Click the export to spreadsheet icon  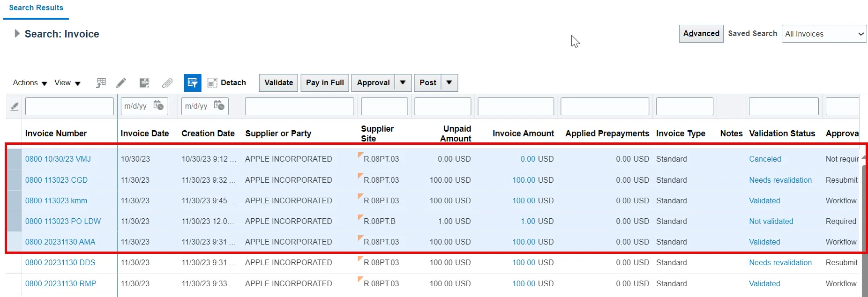pos(101,83)
